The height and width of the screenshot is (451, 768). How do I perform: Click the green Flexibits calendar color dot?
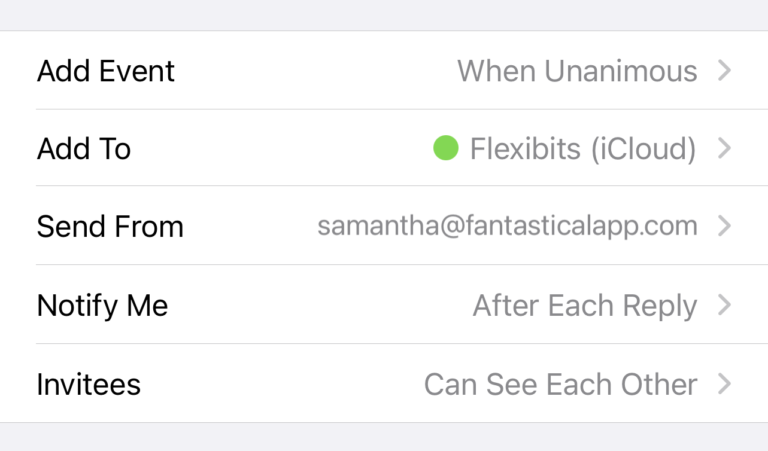[x=445, y=149]
